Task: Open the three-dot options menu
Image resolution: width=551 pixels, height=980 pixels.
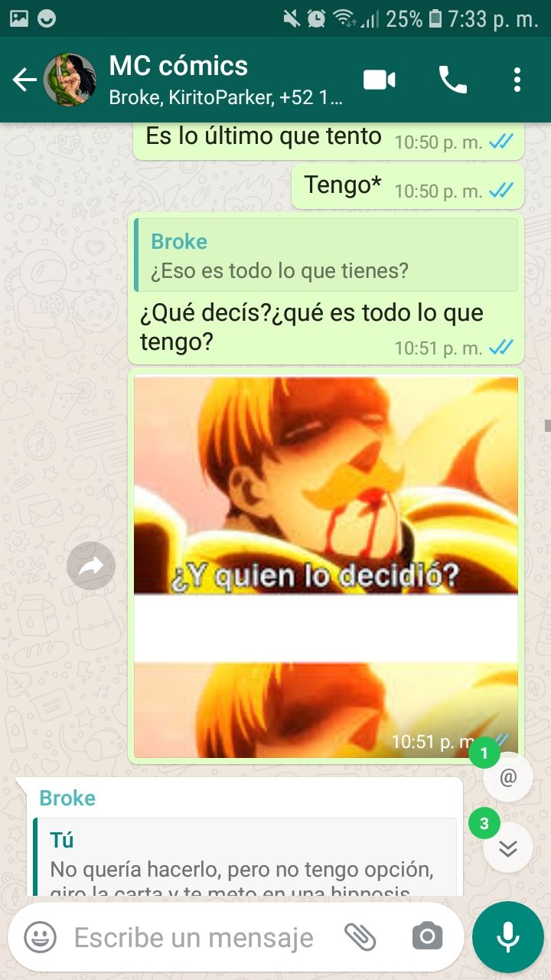Action: [x=517, y=80]
